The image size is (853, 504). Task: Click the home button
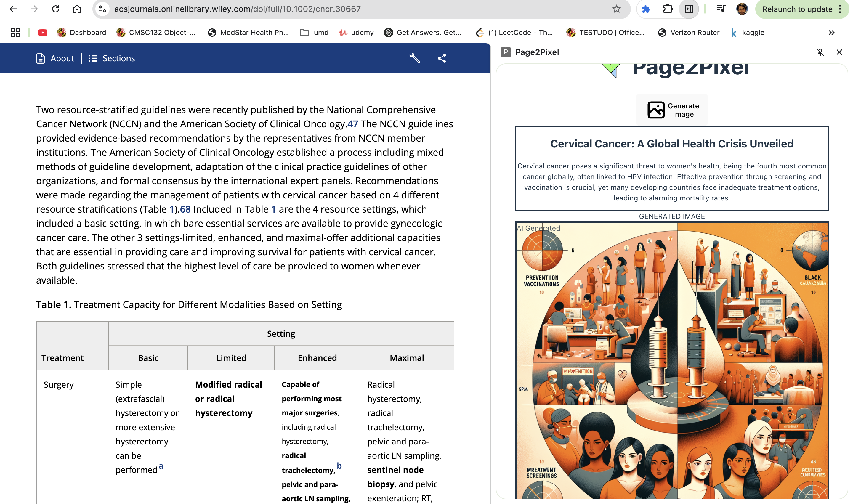tap(77, 9)
